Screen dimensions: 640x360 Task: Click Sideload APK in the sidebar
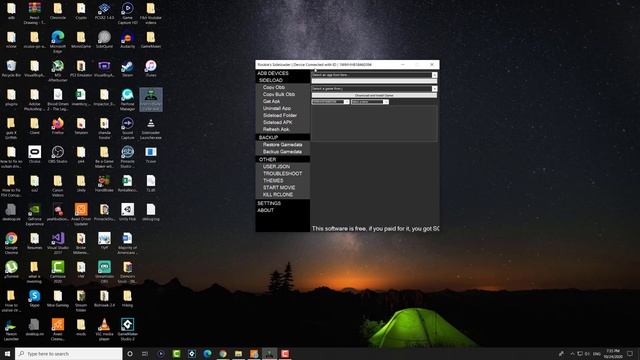278,122
